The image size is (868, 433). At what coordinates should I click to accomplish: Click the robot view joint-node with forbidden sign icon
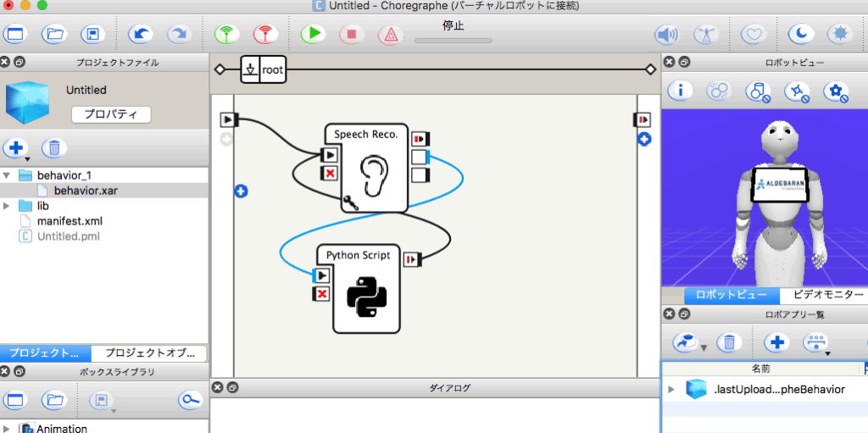click(797, 92)
